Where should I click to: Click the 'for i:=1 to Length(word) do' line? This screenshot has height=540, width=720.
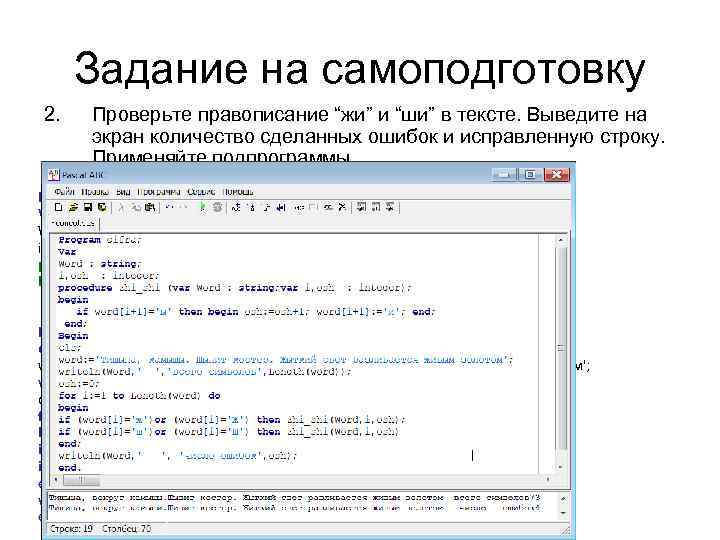click(x=140, y=395)
